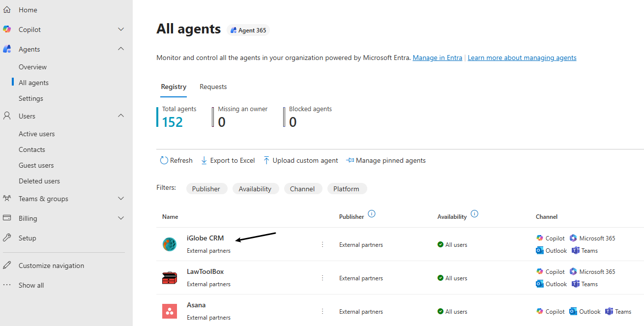Open the Availability filter
The width and height of the screenshot is (644, 326).
pos(255,189)
